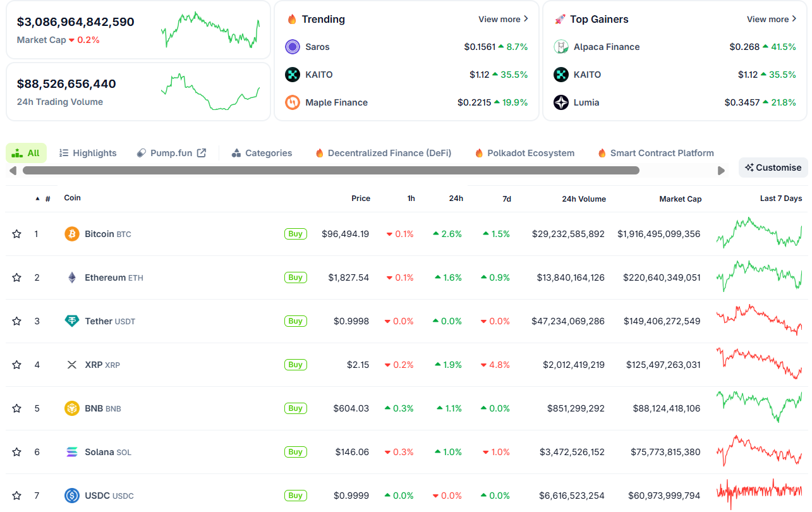Toggle the favorite star for XRP
Image resolution: width=812 pixels, height=512 pixels.
click(17, 365)
